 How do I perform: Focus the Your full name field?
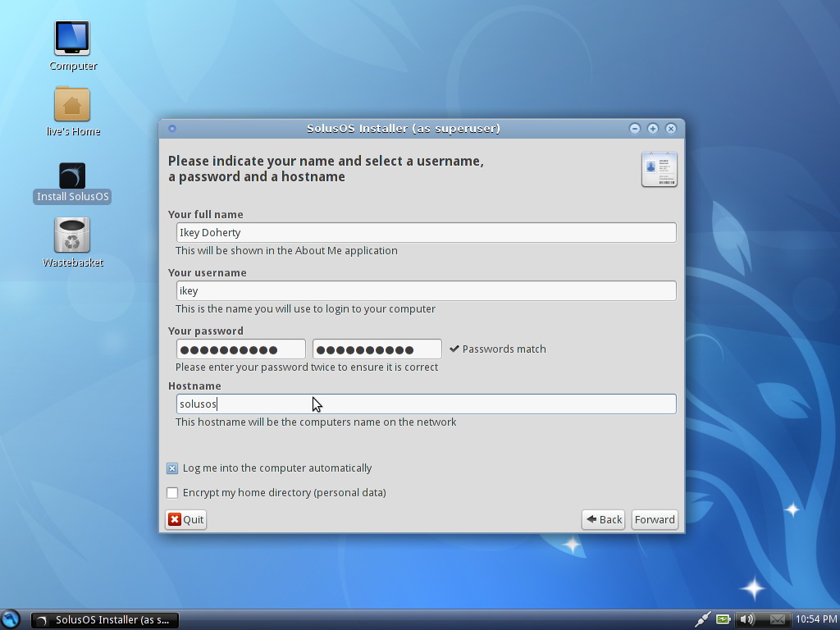pos(426,232)
